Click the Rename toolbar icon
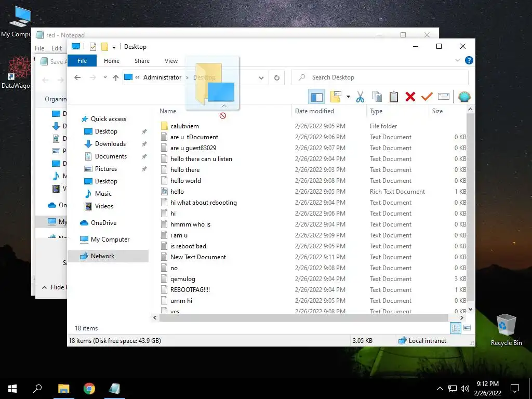The height and width of the screenshot is (399, 532). pos(444,97)
